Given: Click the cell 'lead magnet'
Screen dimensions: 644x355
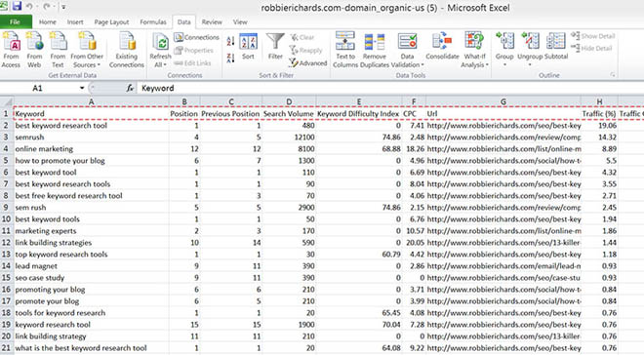Looking at the screenshot, I should [x=91, y=266].
